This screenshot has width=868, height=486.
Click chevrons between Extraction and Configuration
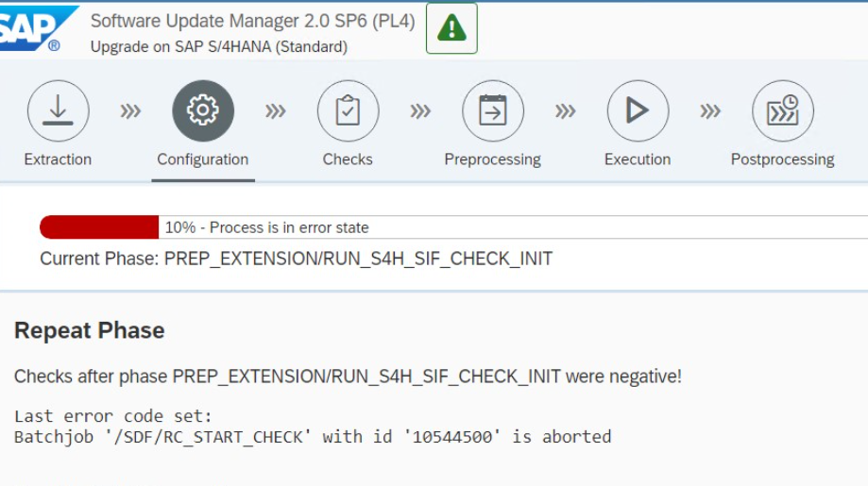[x=130, y=111]
